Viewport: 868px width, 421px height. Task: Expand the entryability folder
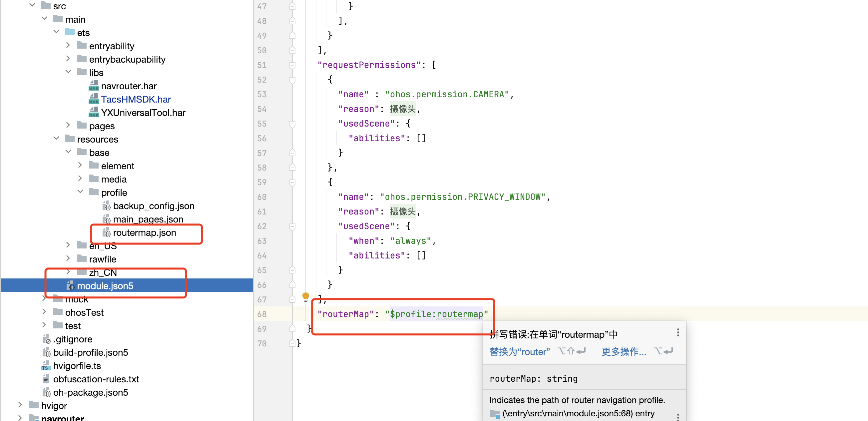[68, 45]
